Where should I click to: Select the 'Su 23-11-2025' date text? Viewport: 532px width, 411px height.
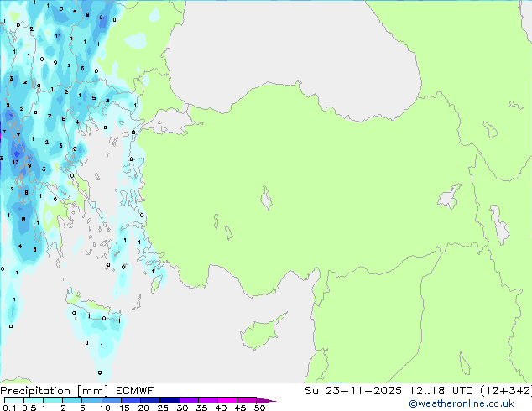(x=353, y=391)
